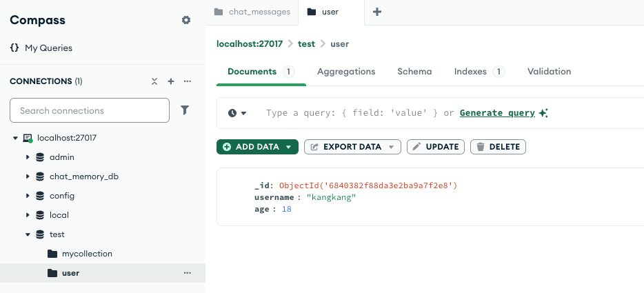Click the Generate query sparkle icon
Image resolution: width=644 pixels, height=293 pixels.
[x=543, y=113]
